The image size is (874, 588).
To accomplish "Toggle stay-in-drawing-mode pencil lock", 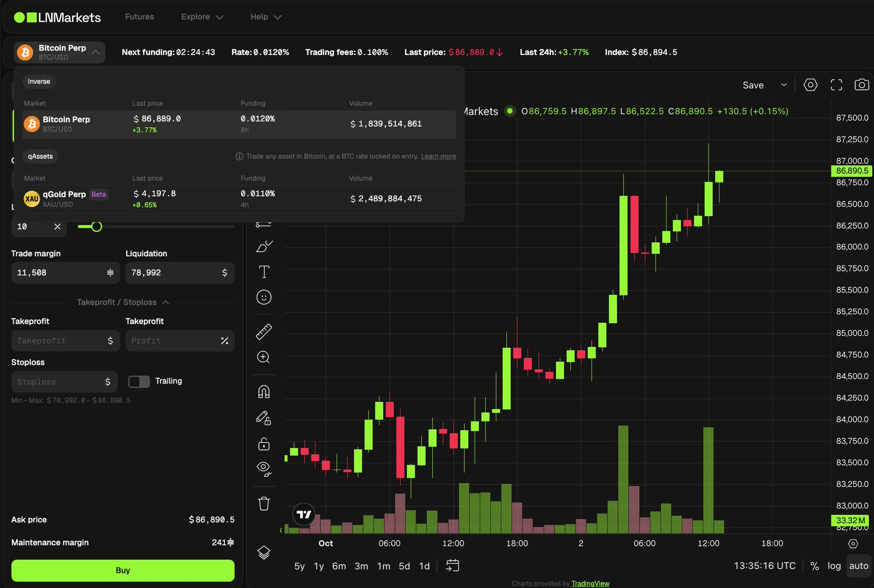I will [x=264, y=417].
